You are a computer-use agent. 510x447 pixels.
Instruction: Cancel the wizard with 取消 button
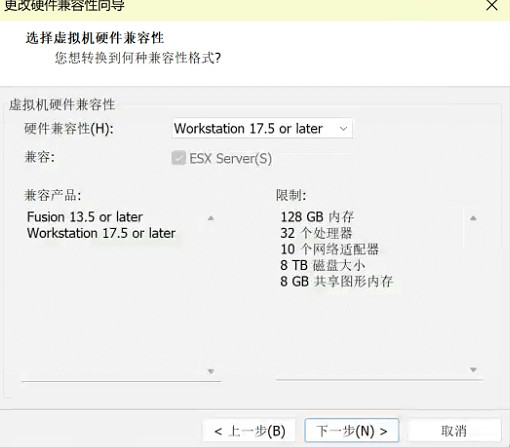[x=454, y=431]
